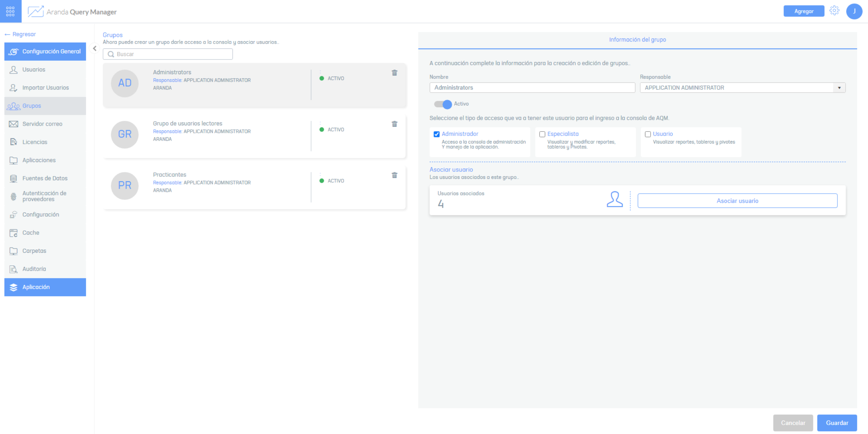Click the Configuración sidebar icon
The width and height of the screenshot is (868, 434).
click(13, 215)
